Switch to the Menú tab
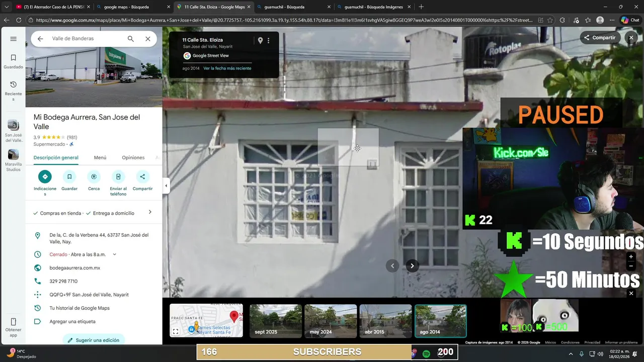Image resolution: width=644 pixels, height=362 pixels. (100, 157)
